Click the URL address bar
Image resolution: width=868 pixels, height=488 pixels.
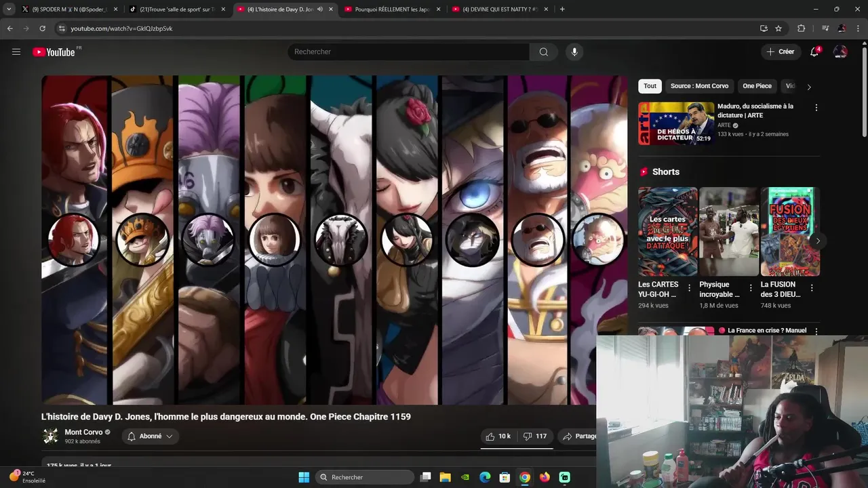(x=407, y=28)
